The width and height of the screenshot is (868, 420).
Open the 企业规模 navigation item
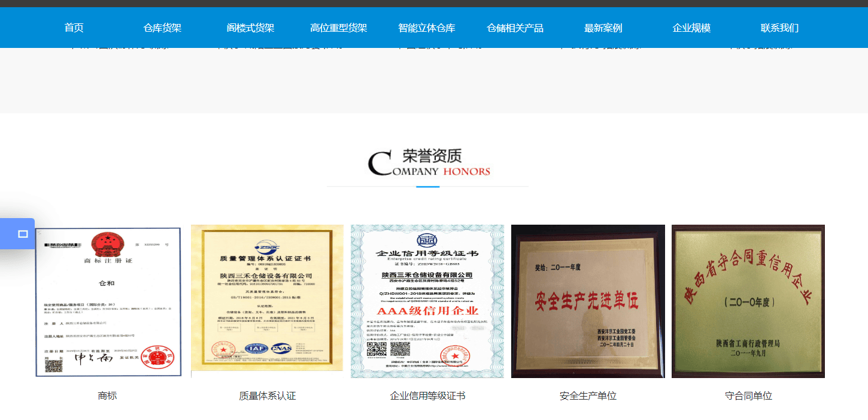tap(690, 26)
